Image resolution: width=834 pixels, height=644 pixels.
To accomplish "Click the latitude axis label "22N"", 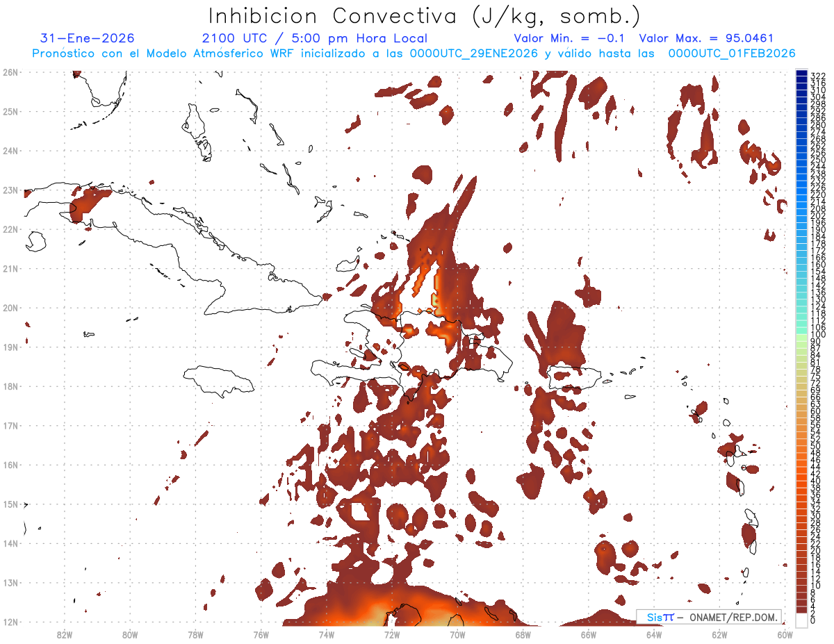I will pyautogui.click(x=10, y=229).
